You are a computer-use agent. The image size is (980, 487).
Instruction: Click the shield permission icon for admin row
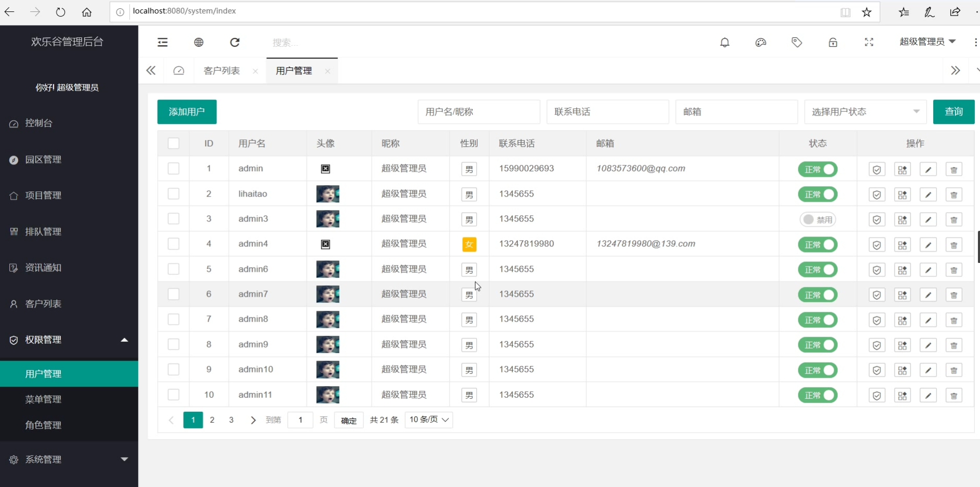click(877, 170)
